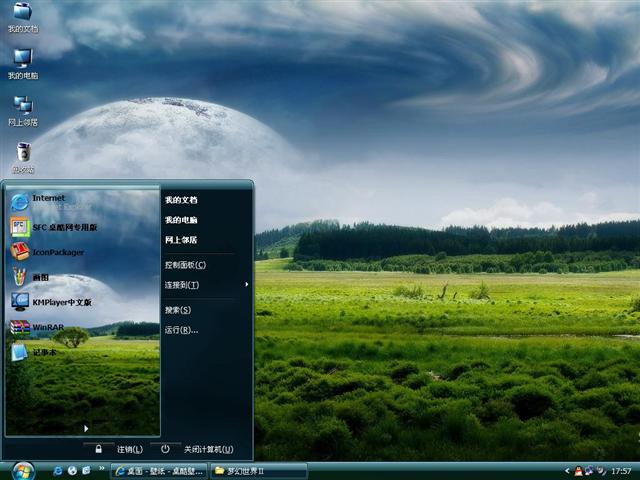Select the recycle bin desktop icon

pyautogui.click(x=23, y=158)
